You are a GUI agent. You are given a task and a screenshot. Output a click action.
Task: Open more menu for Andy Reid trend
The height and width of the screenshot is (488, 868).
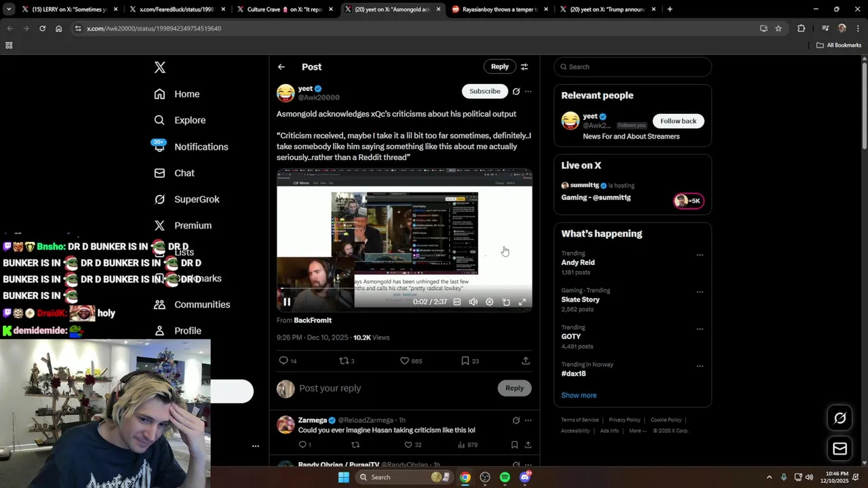(x=700, y=256)
